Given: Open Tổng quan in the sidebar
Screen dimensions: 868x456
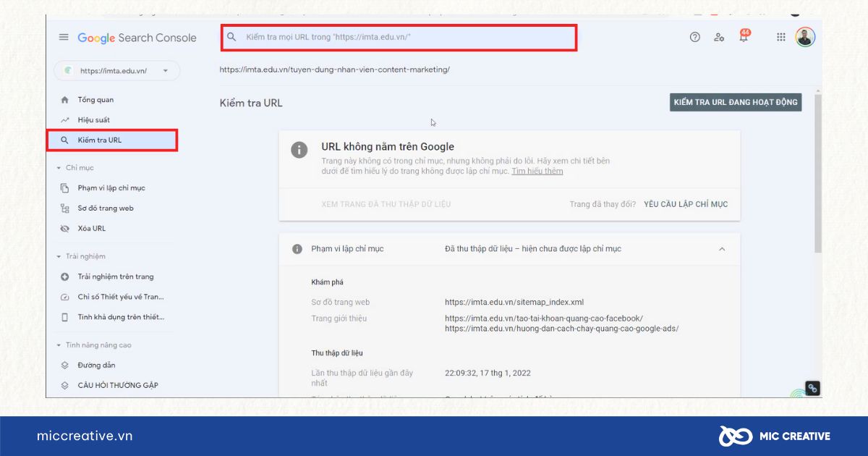Looking at the screenshot, I should pos(95,100).
